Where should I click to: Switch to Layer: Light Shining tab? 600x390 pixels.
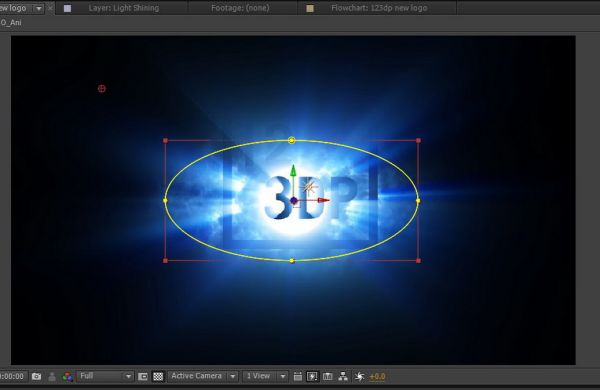coord(124,8)
